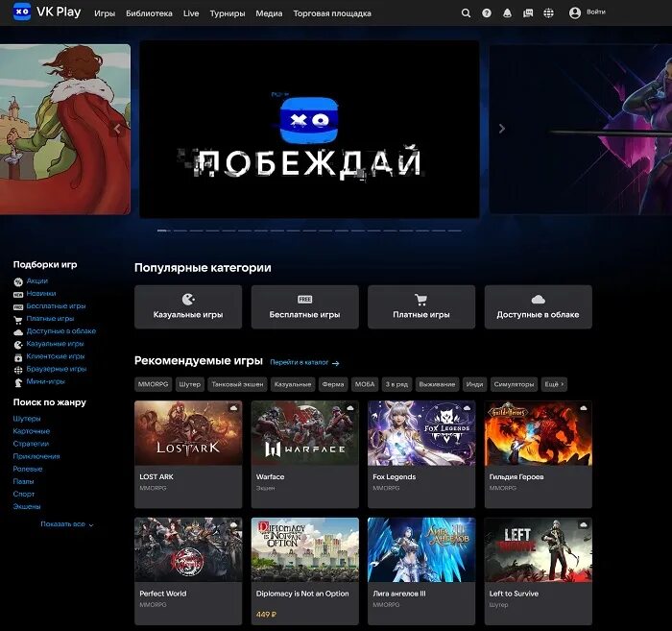Filter by Танковый экшен tag
672x631 pixels.
tap(237, 384)
